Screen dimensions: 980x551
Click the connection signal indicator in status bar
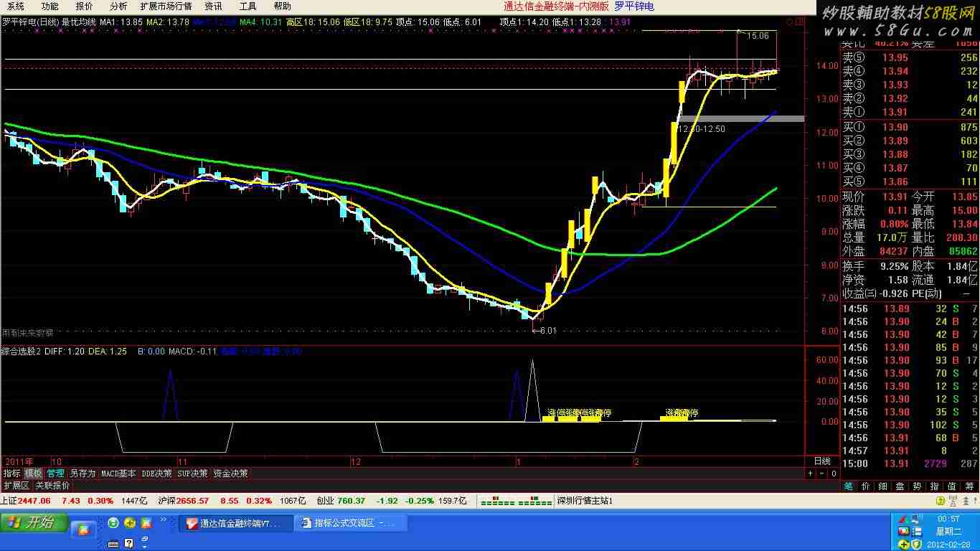pos(516,500)
